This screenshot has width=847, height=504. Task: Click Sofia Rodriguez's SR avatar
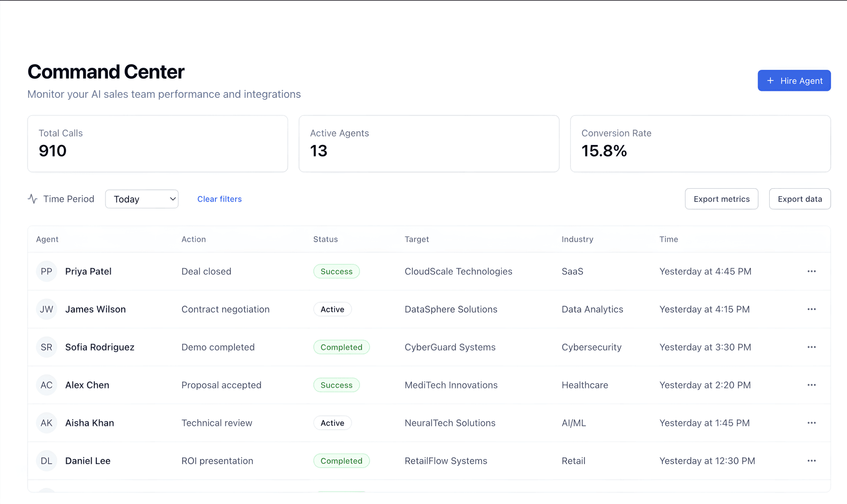coord(46,347)
